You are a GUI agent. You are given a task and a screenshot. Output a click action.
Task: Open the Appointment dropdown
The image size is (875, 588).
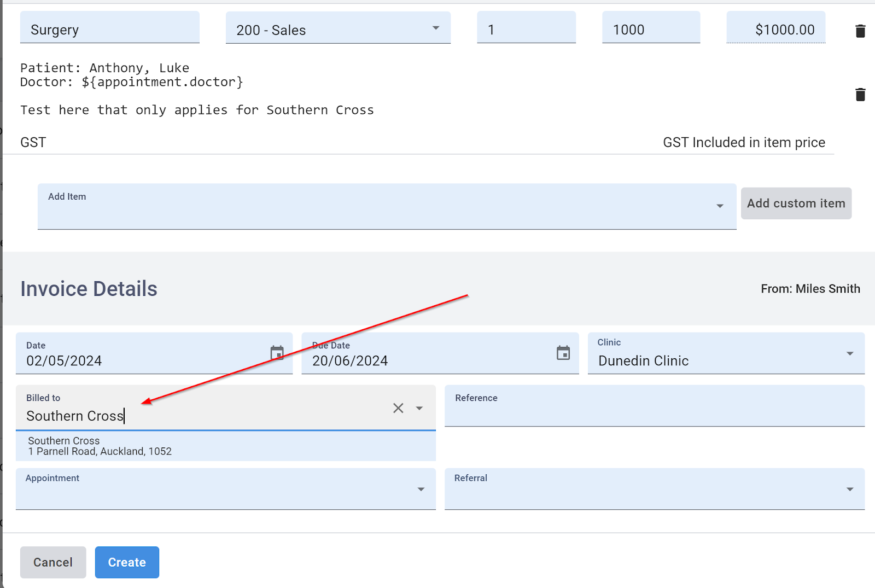point(420,489)
